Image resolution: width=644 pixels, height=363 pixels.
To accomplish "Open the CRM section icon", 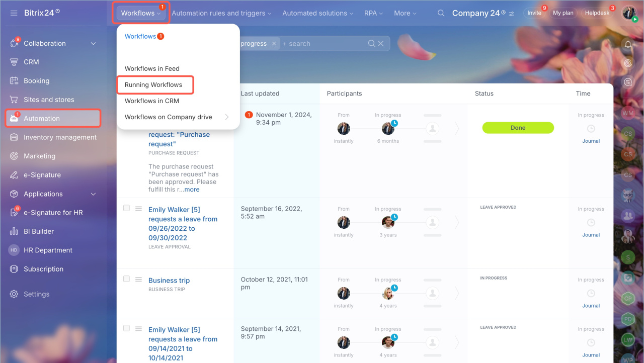I will point(14,62).
